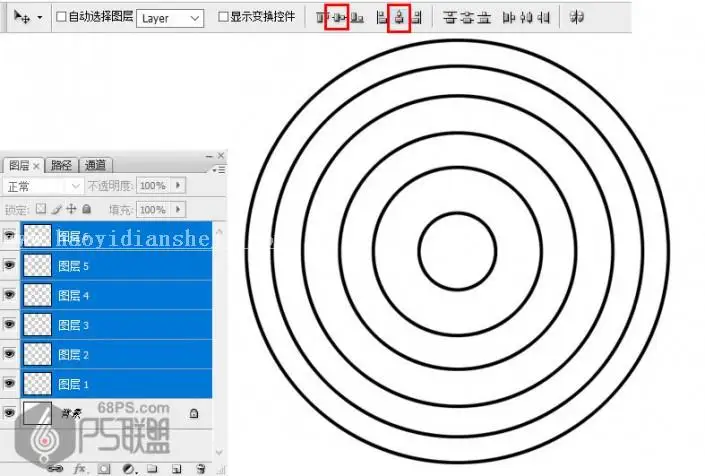This screenshot has width=705, height=476.
Task: Click Distribute vertical centers icon
Action: [468, 18]
